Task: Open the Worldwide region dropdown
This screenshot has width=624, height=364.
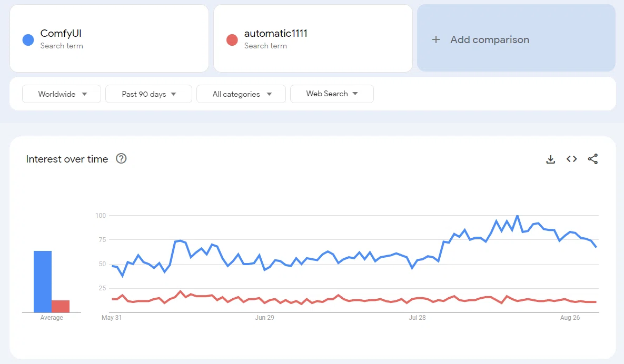Action: pyautogui.click(x=62, y=94)
